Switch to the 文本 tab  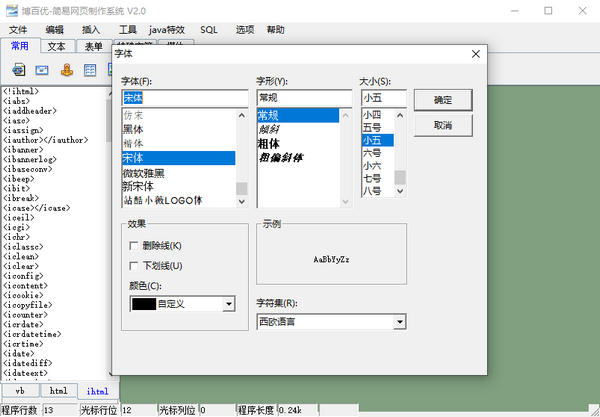coord(57,46)
